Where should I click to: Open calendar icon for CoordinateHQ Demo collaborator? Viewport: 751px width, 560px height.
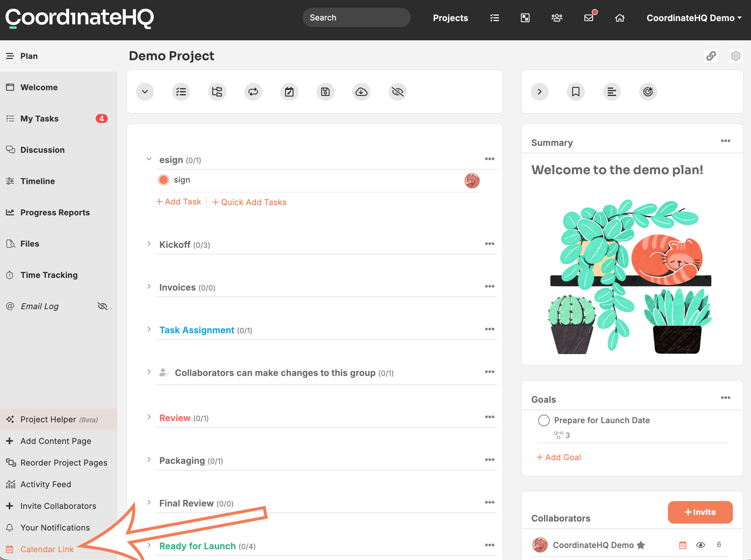(683, 545)
